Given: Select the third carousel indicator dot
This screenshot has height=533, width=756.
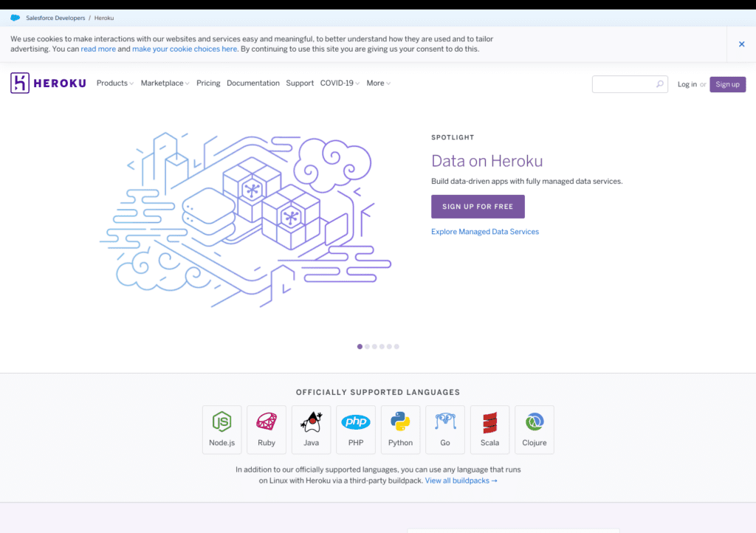Looking at the screenshot, I should (x=374, y=346).
